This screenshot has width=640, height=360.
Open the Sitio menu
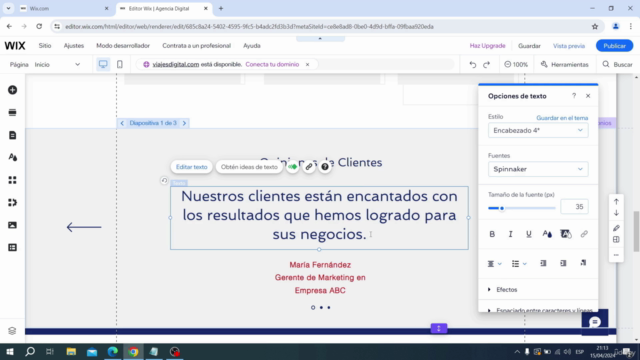pos(45,46)
